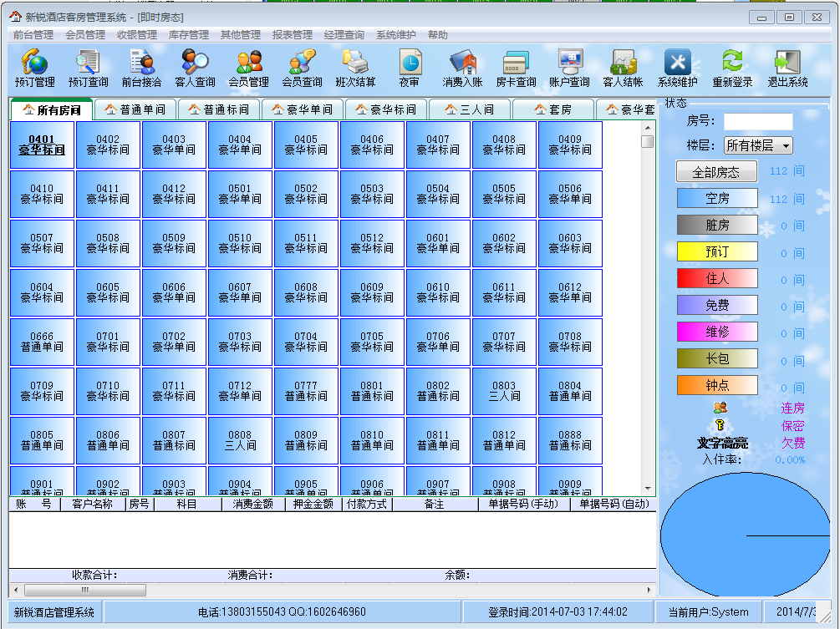
Task: Select room 0888 普通标间
Action: point(570,440)
